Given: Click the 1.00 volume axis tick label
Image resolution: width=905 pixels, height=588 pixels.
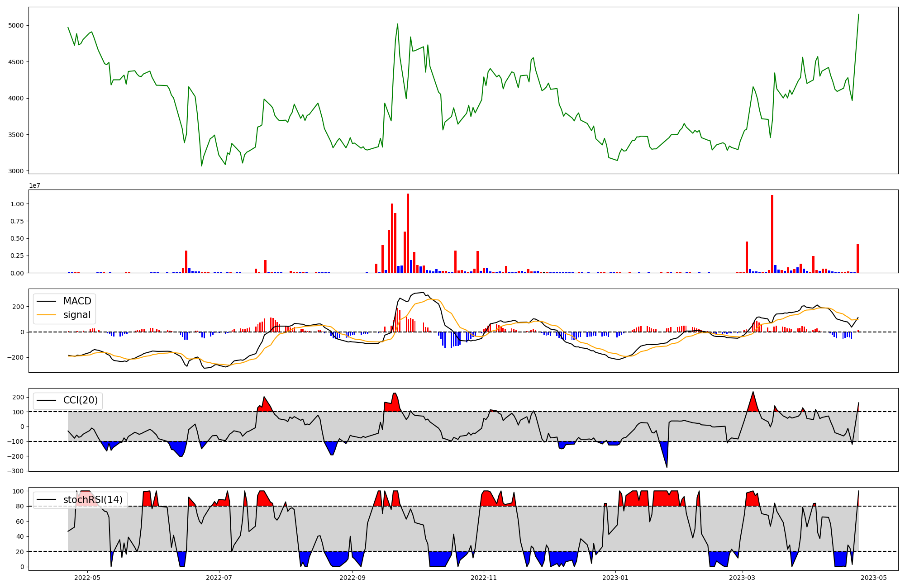Looking at the screenshot, I should click(17, 204).
